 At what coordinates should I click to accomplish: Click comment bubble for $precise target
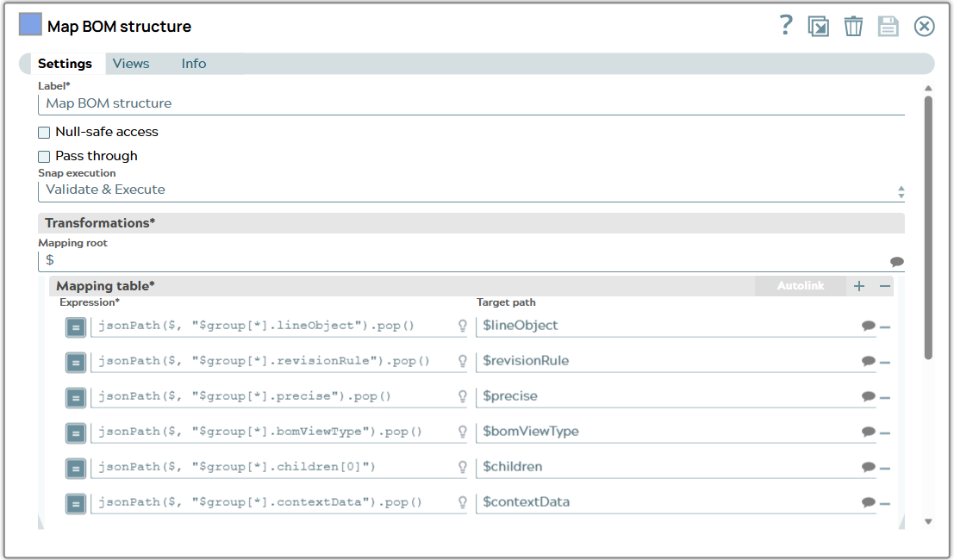click(x=868, y=397)
